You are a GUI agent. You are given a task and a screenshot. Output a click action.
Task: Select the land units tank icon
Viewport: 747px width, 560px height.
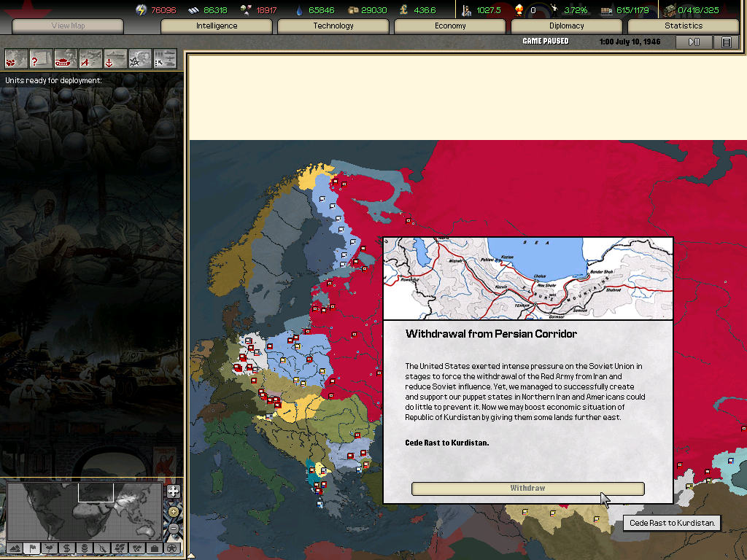66,58
